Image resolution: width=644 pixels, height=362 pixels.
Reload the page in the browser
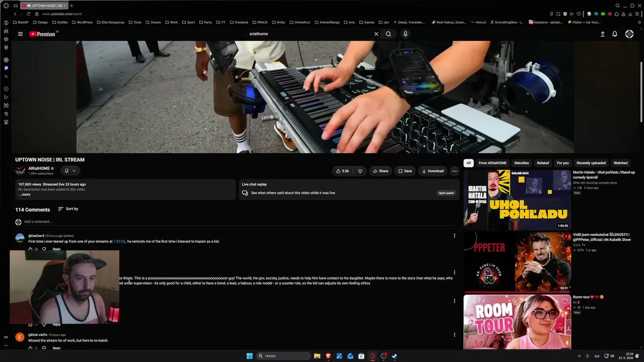point(28,14)
